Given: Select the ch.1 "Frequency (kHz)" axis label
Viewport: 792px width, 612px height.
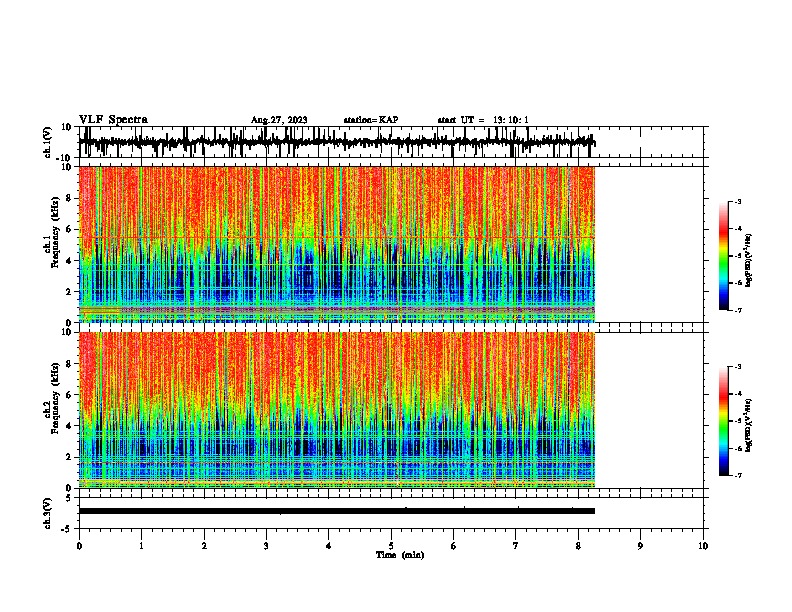Looking at the screenshot, I should click(x=55, y=232).
